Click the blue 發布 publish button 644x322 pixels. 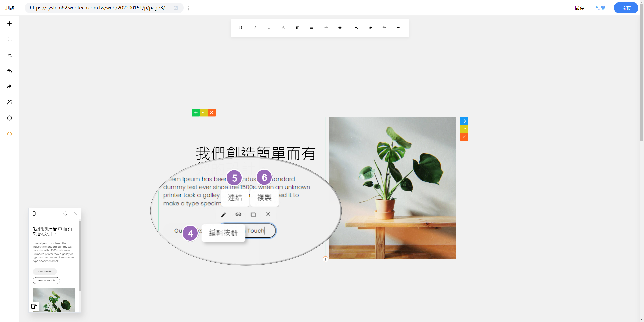[626, 8]
